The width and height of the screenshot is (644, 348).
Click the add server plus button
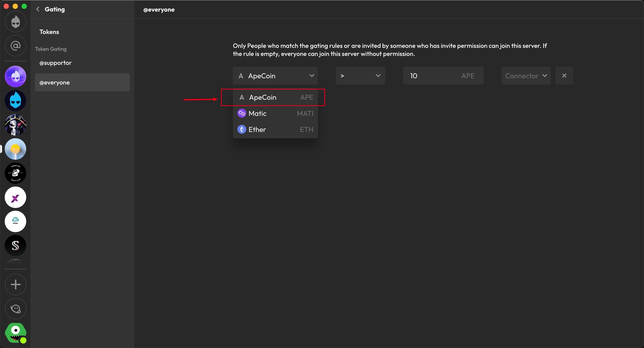(x=15, y=284)
